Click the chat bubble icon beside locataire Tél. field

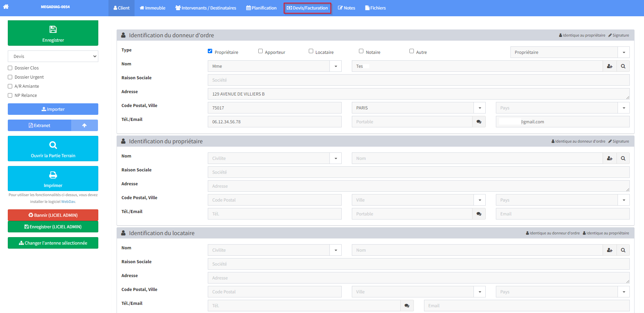(x=407, y=306)
